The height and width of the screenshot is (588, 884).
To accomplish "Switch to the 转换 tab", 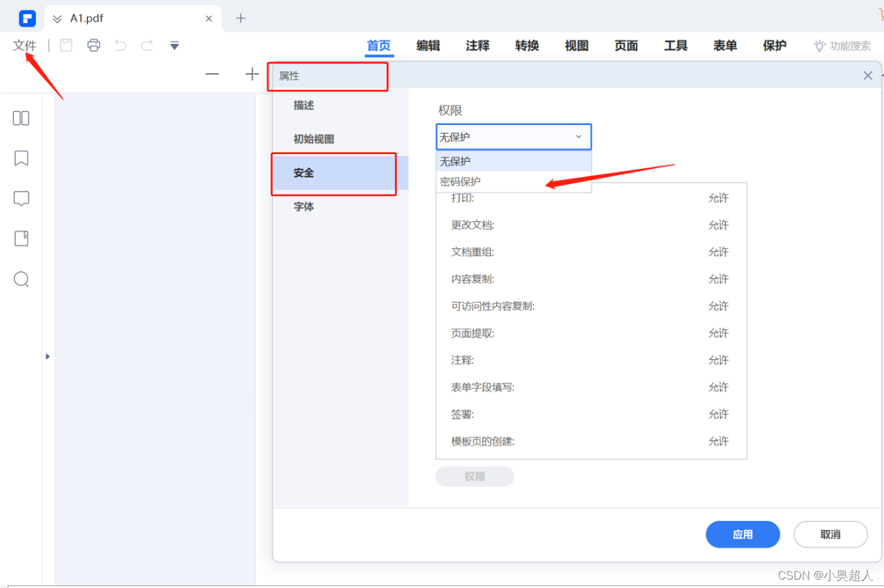I will click(527, 46).
